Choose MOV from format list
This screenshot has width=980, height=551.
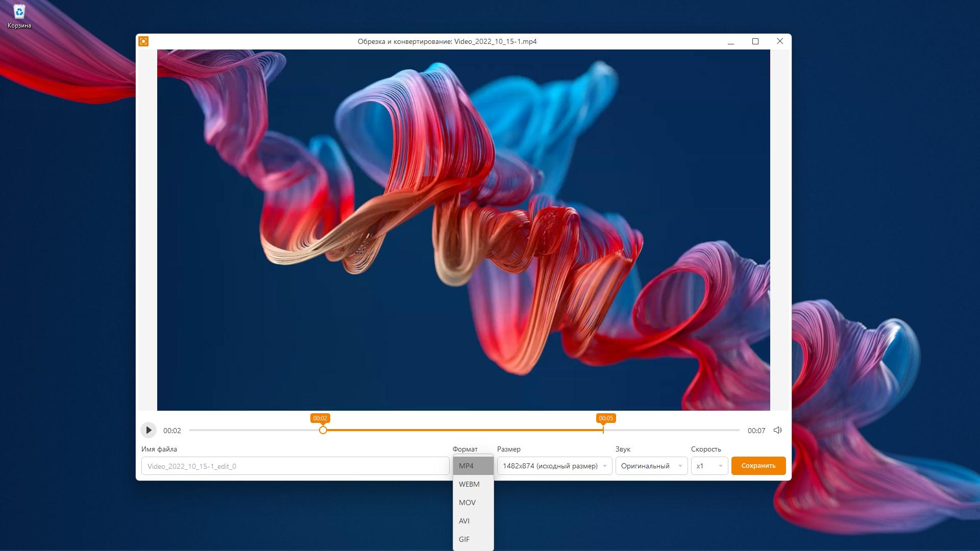coord(473,503)
